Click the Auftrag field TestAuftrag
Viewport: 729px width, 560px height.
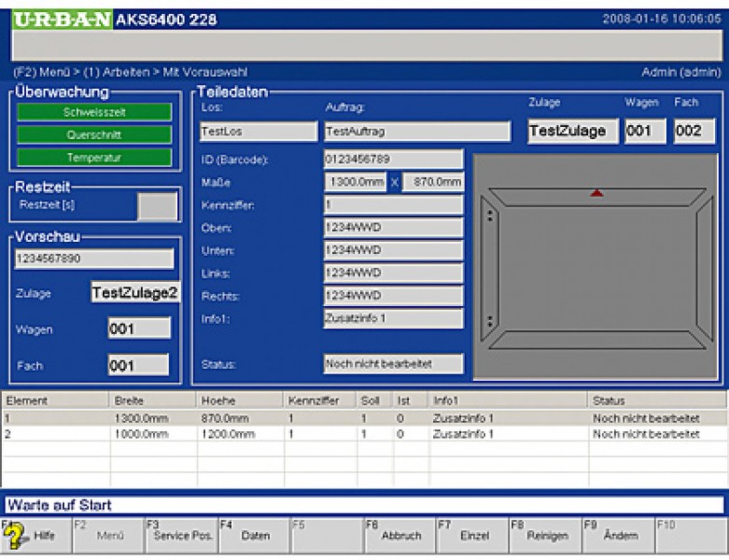(417, 132)
